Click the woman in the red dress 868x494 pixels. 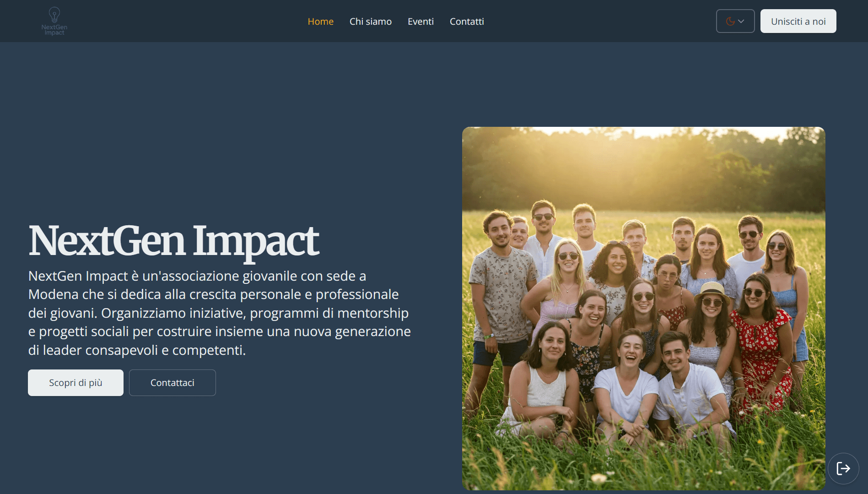[760, 348]
